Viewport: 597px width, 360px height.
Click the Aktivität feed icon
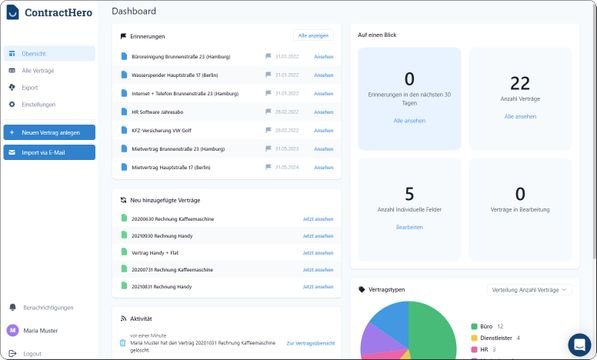[x=123, y=319]
